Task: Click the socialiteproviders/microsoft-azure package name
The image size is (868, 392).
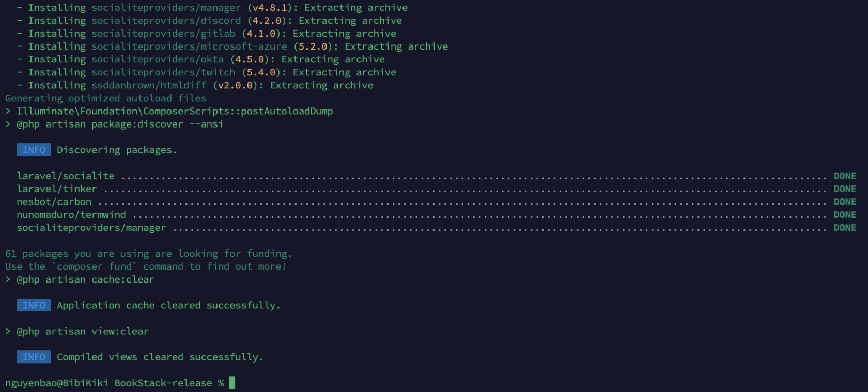Action: point(189,46)
